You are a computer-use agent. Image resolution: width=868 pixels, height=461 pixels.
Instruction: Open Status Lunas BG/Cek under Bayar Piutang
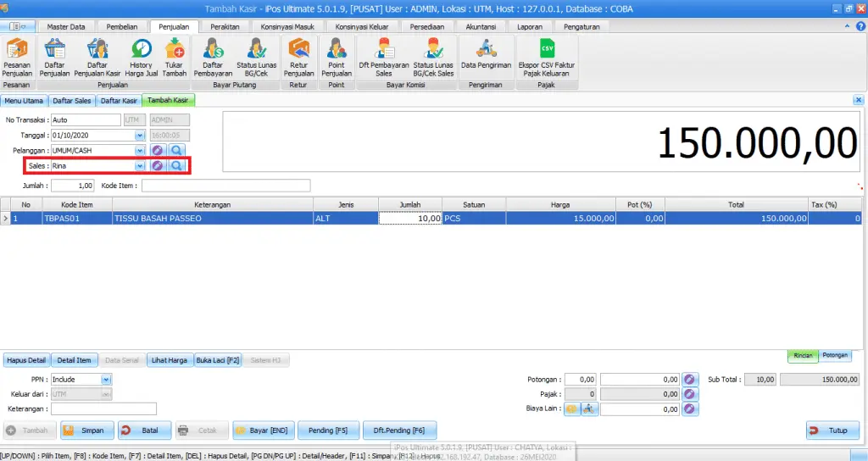256,58
